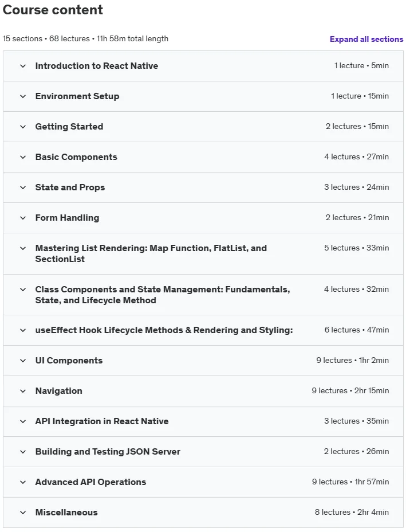
Task: Click the chevron beside Class Components section
Action: (x=23, y=290)
